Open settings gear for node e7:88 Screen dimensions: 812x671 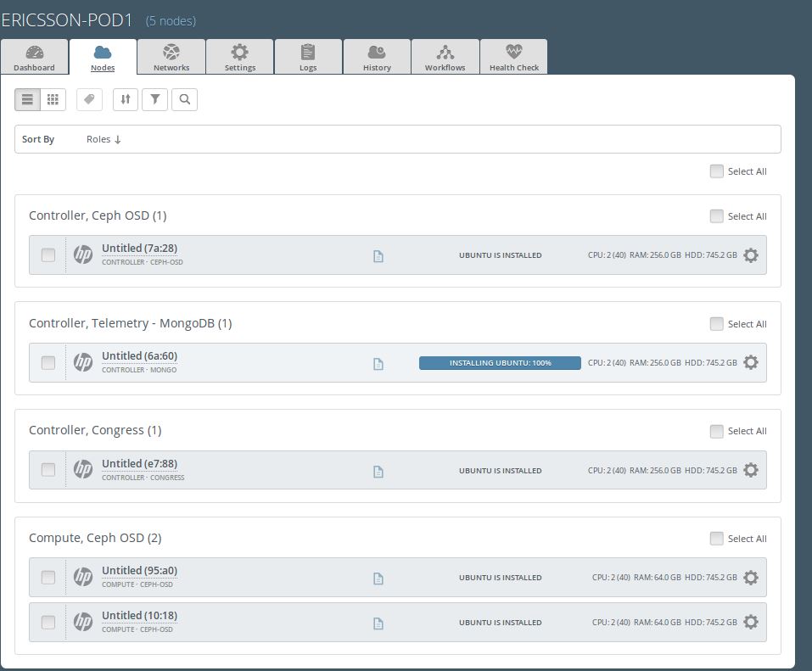(750, 470)
